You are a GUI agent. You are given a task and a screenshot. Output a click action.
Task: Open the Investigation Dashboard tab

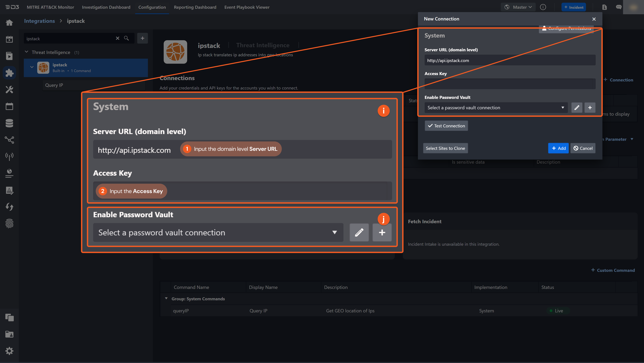point(106,7)
